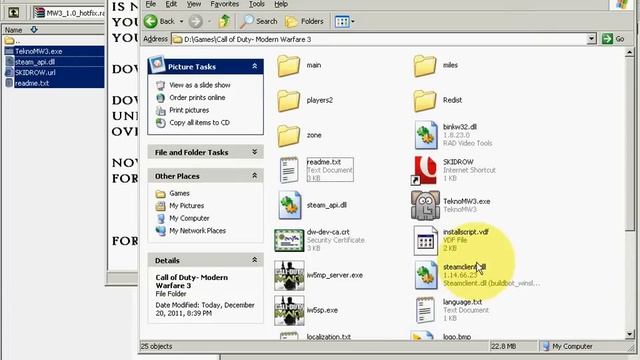Select the players2 folder icon
This screenshot has height=360, width=640.
click(x=289, y=101)
